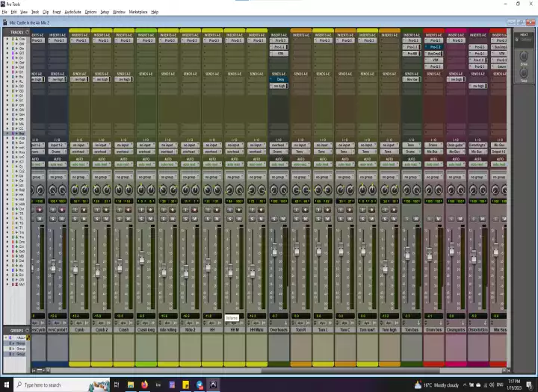The image size is (538, 392).
Task: Open Windows Start menu
Action: pos(7,385)
